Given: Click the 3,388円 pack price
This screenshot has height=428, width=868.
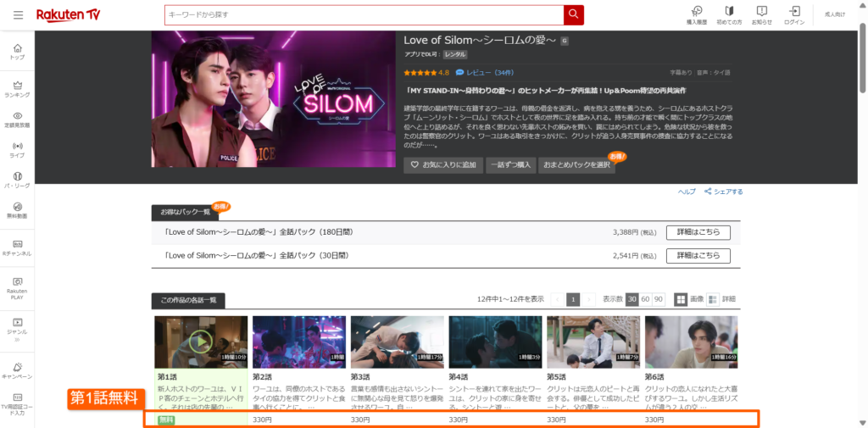Looking at the screenshot, I should (x=626, y=232).
